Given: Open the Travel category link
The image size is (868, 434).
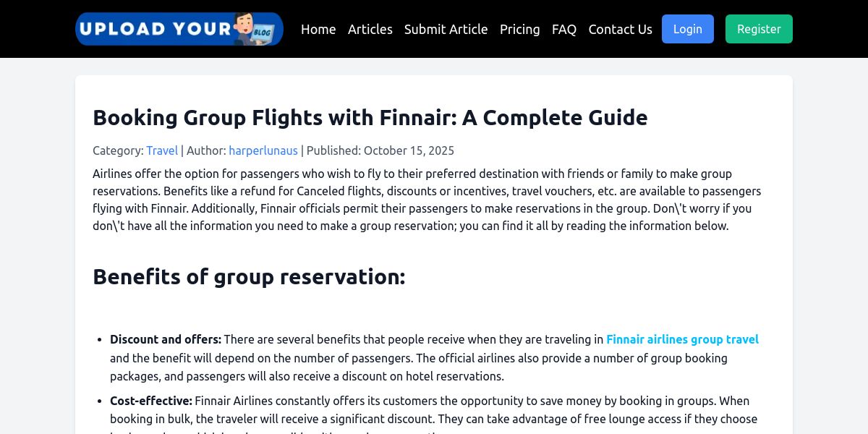Looking at the screenshot, I should click(162, 150).
